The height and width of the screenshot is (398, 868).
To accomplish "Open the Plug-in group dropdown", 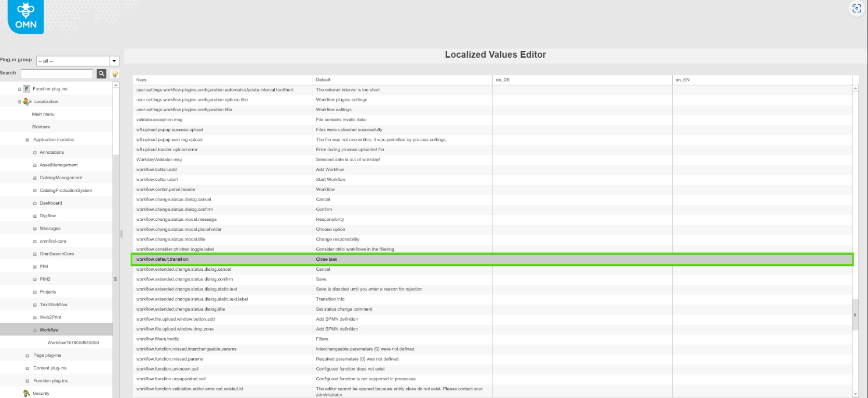I will coord(114,61).
